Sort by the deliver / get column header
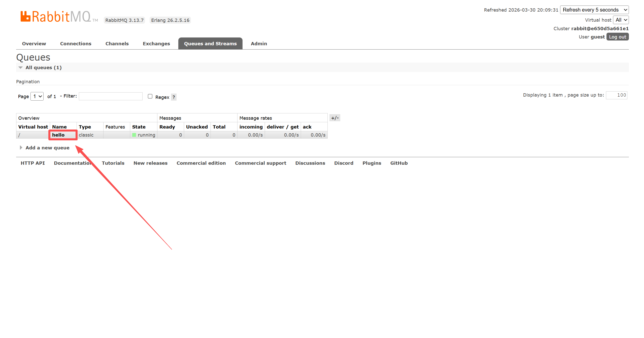Viewport: 644px width, 338px height. [283, 127]
